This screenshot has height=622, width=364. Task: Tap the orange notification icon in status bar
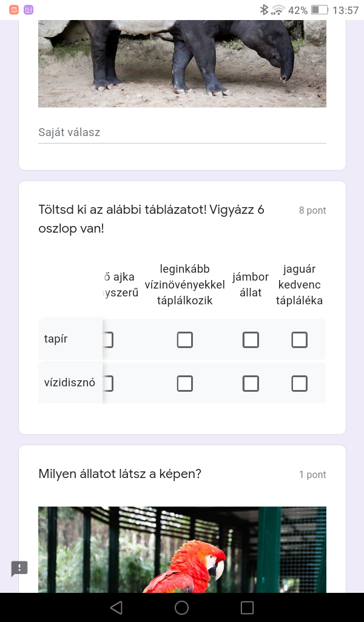tap(14, 10)
